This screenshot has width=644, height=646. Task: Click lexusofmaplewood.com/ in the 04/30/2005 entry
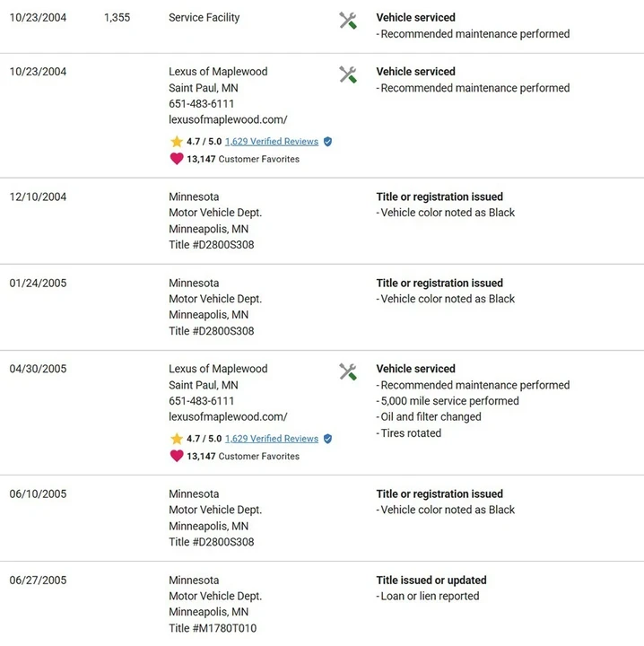click(228, 416)
